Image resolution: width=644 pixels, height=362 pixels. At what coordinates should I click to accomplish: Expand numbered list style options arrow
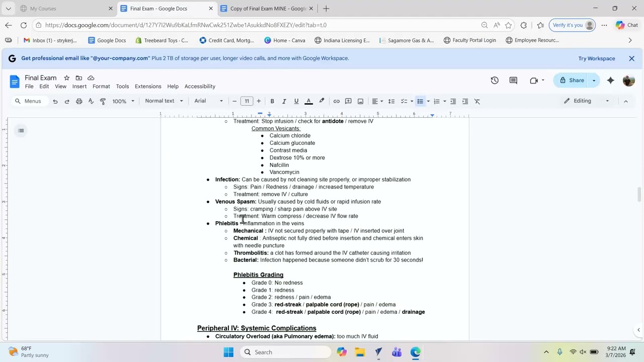click(444, 101)
